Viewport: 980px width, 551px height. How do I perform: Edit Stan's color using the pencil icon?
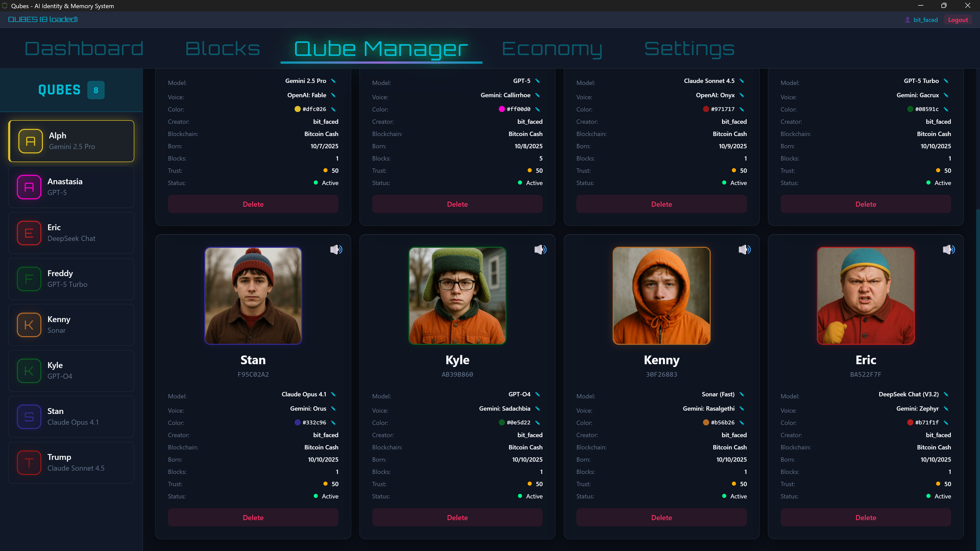pyautogui.click(x=333, y=422)
